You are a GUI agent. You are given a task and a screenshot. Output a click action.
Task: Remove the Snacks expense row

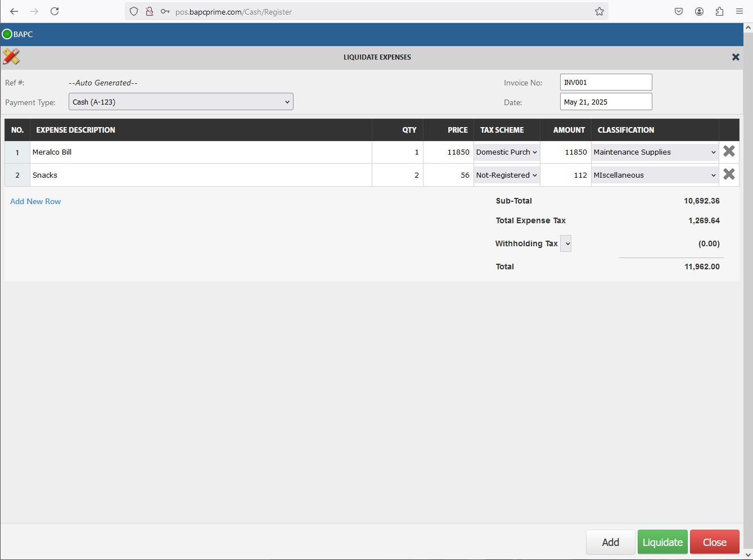pyautogui.click(x=729, y=175)
